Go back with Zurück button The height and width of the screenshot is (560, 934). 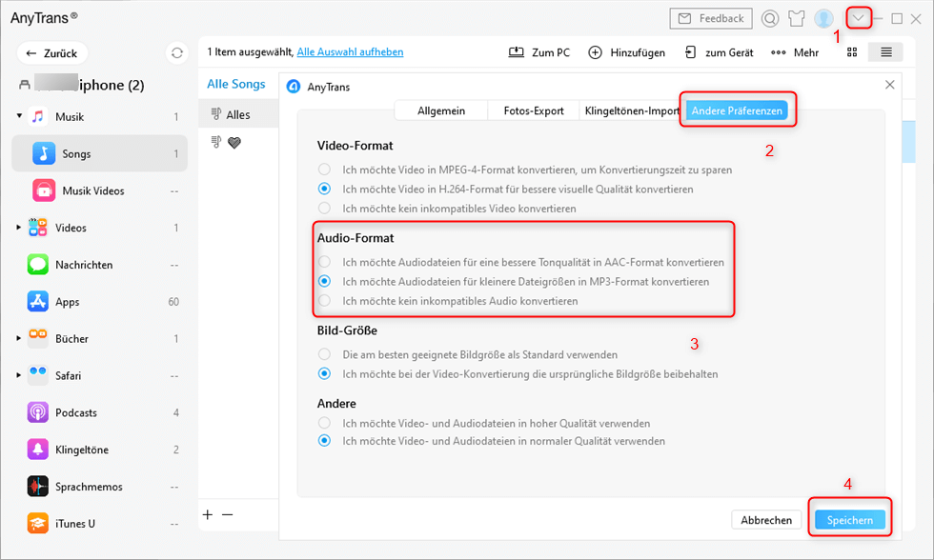[x=51, y=53]
